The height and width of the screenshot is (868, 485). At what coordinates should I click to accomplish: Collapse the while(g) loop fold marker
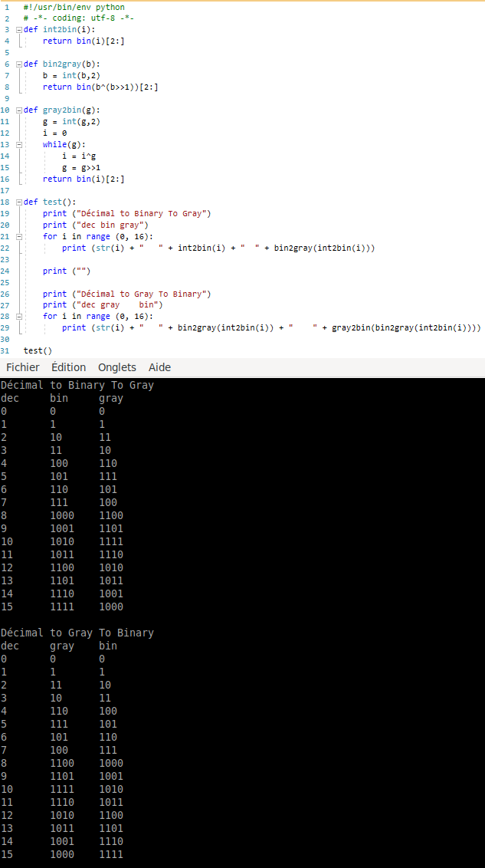tap(19, 144)
